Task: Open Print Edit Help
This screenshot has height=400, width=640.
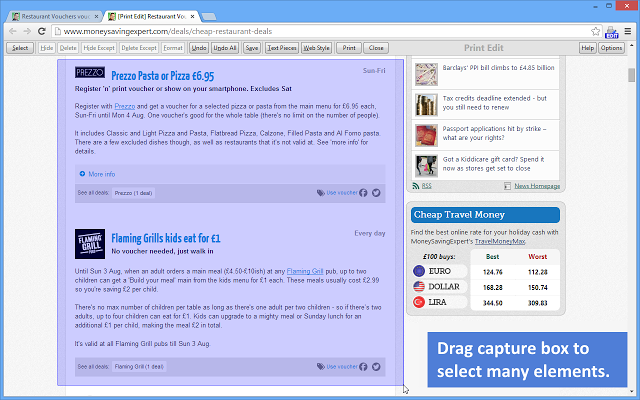Action: point(588,48)
